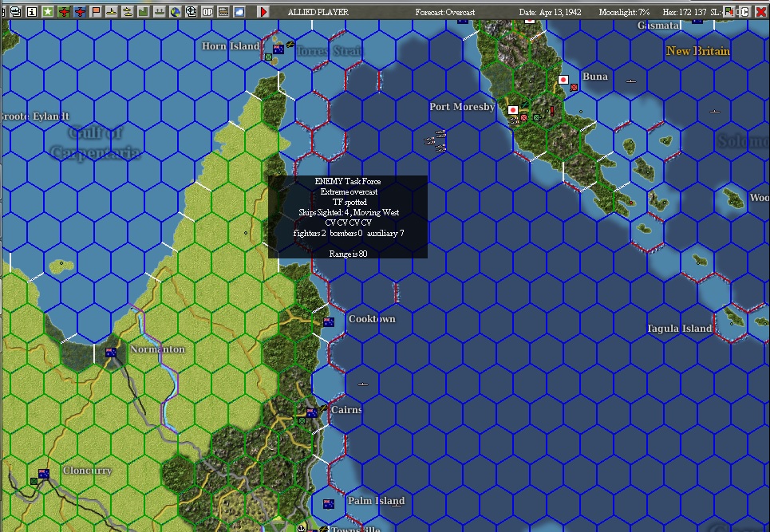The width and height of the screenshot is (770, 532).
Task: Select the Cooktown Australian base flag
Action: pyautogui.click(x=329, y=322)
